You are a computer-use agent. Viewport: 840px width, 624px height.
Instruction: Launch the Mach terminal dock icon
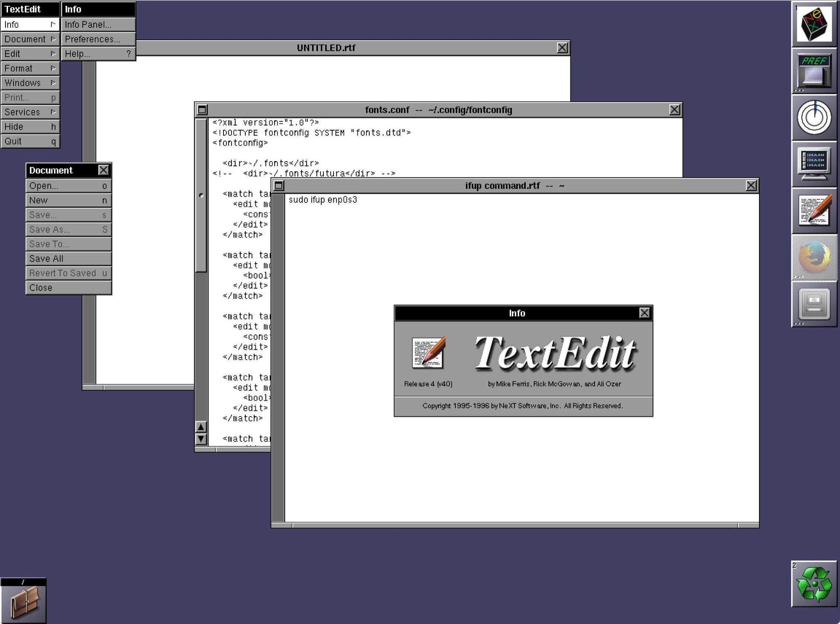[x=814, y=164]
